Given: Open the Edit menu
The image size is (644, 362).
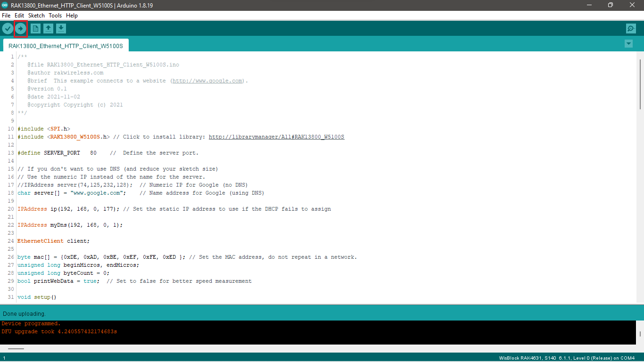Looking at the screenshot, I should [x=19, y=16].
